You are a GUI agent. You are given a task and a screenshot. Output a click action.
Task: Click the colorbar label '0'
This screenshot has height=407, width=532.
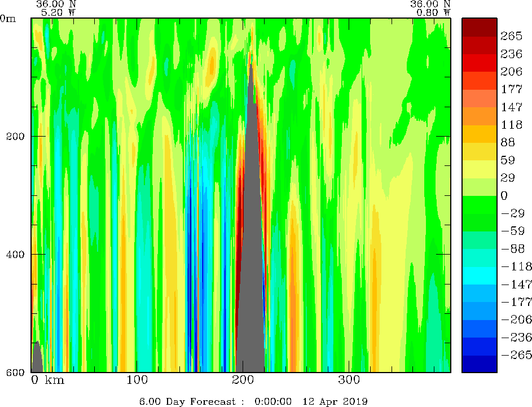(504, 195)
